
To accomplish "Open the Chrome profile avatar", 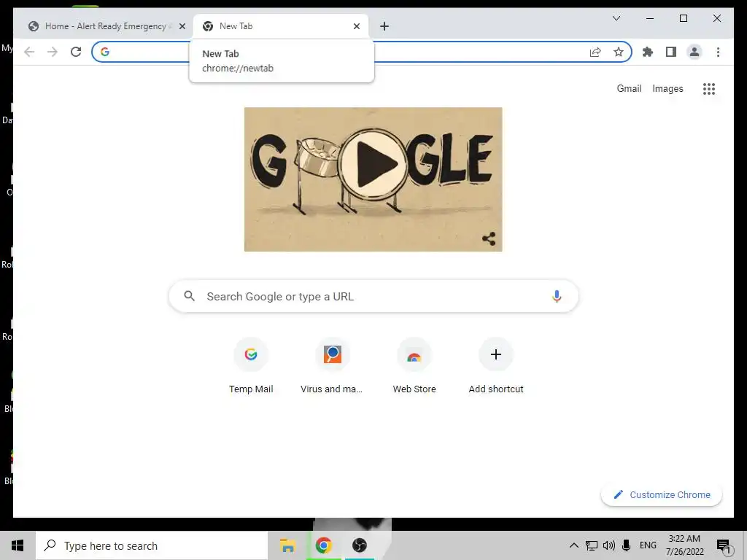I will (694, 52).
